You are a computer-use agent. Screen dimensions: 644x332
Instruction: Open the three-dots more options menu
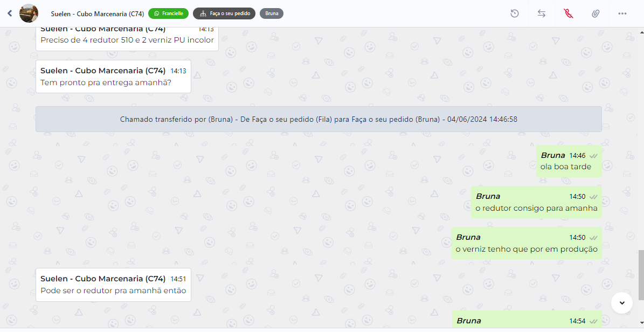622,13
